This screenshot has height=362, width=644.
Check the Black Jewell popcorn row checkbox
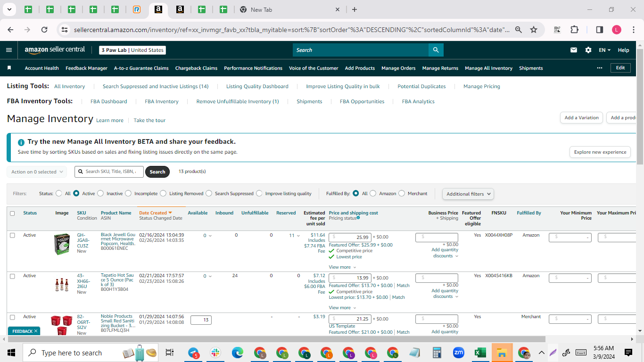point(12,235)
